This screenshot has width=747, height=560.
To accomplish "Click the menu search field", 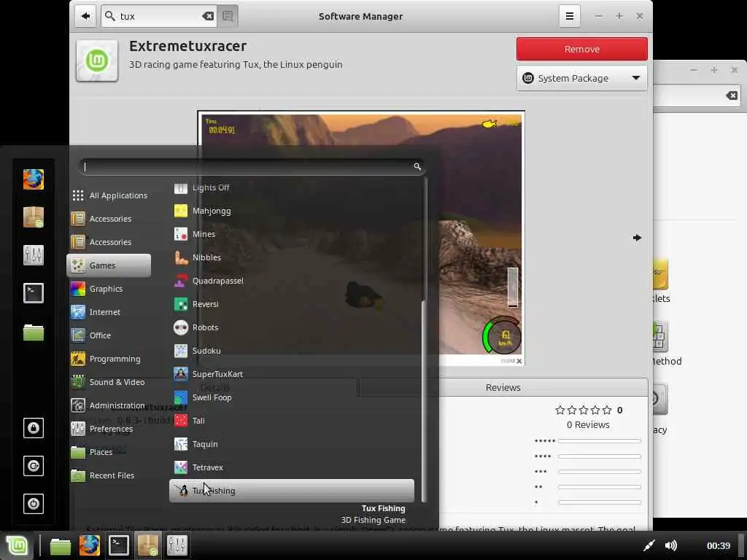I will [x=252, y=167].
